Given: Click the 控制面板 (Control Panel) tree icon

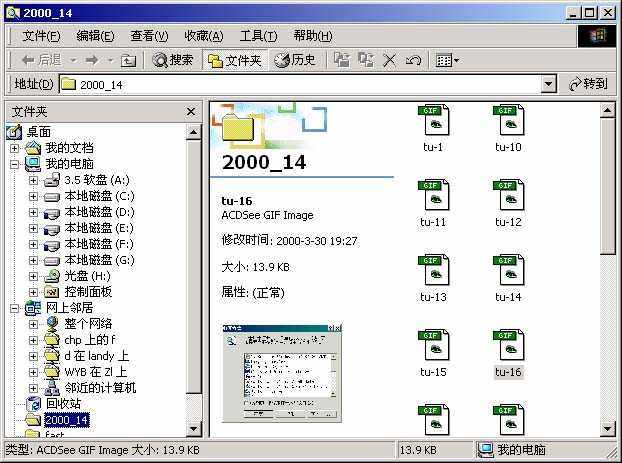Looking at the screenshot, I should tap(54, 292).
